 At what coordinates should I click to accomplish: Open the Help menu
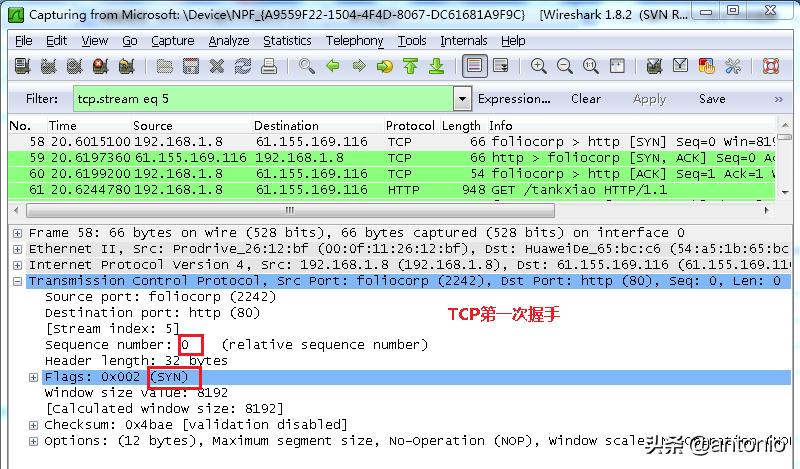coord(513,40)
